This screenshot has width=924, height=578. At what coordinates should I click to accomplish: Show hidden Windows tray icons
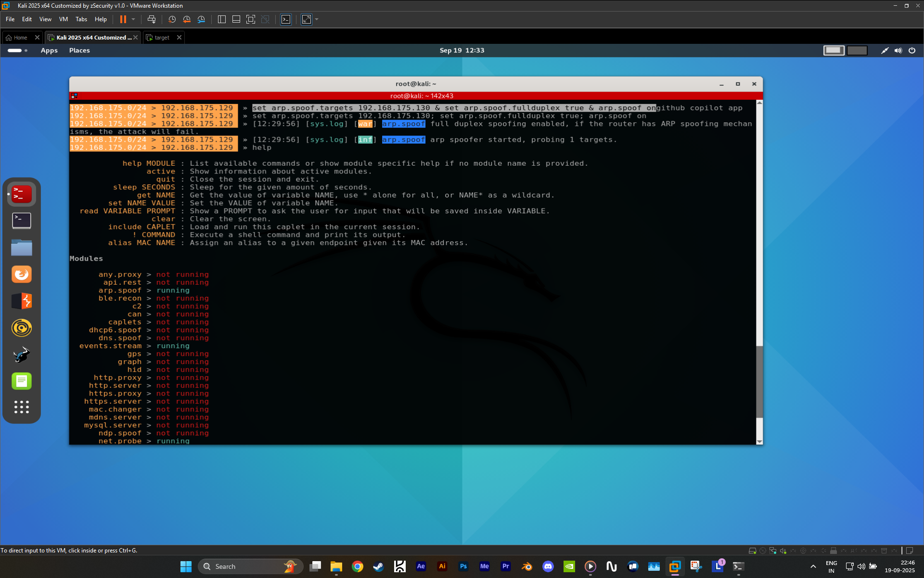813,566
